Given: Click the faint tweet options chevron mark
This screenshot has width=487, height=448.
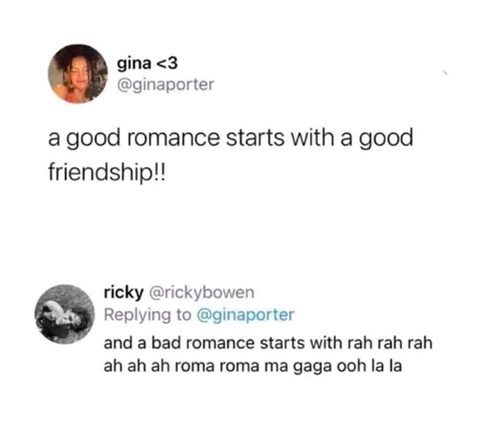Looking at the screenshot, I should click(445, 73).
